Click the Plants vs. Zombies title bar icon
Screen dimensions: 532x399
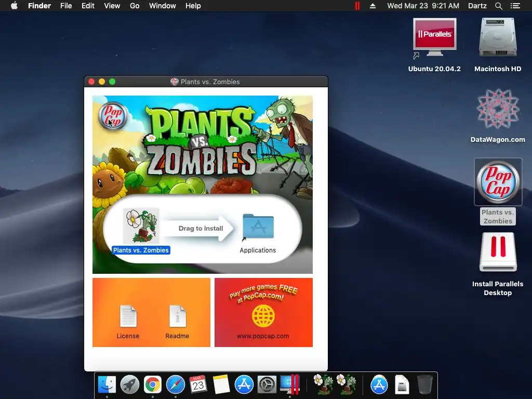click(175, 82)
